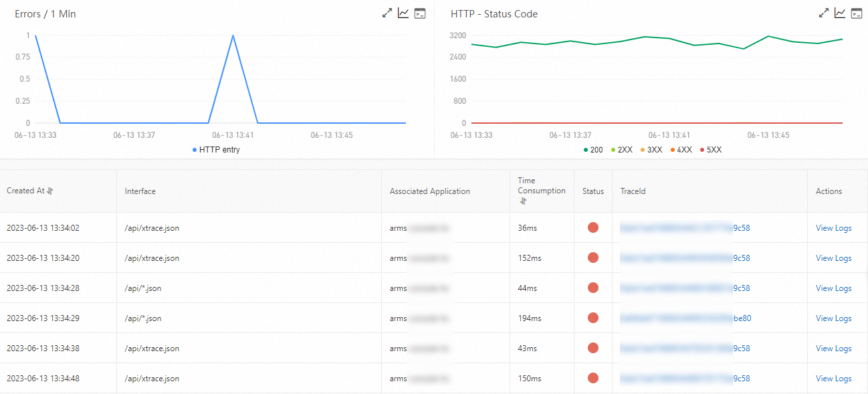Expand the HTTP - Status Code chart fullscreen
This screenshot has height=394, width=868.
click(x=824, y=13)
